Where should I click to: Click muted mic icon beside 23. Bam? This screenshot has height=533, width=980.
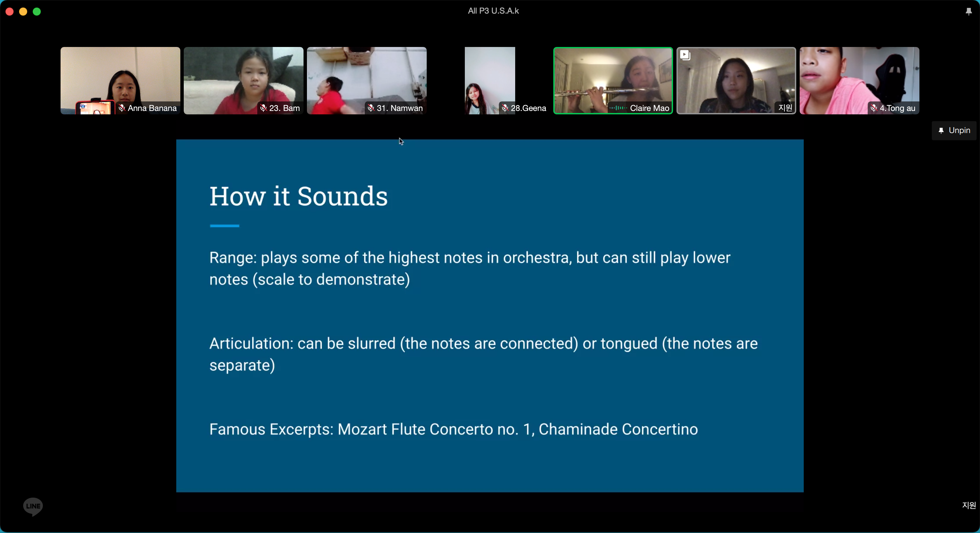[x=263, y=108]
